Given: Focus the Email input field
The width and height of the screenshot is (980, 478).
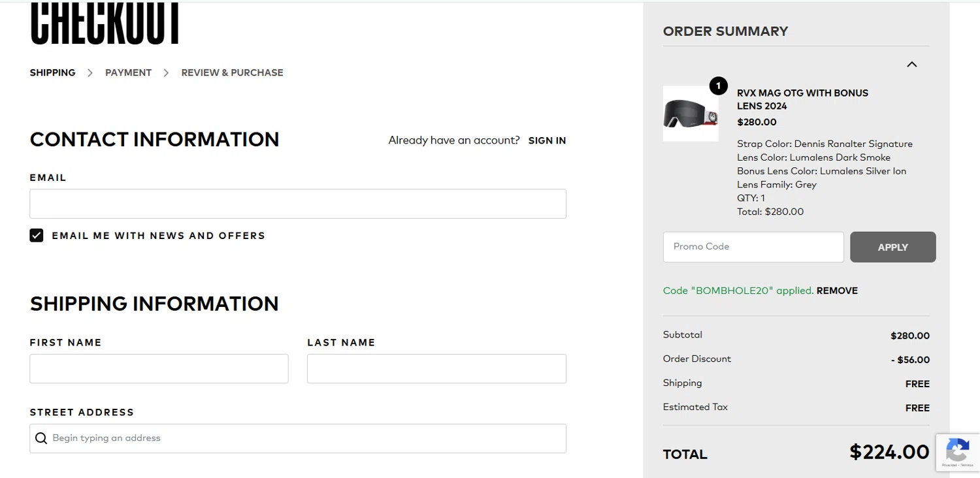Looking at the screenshot, I should [x=297, y=204].
